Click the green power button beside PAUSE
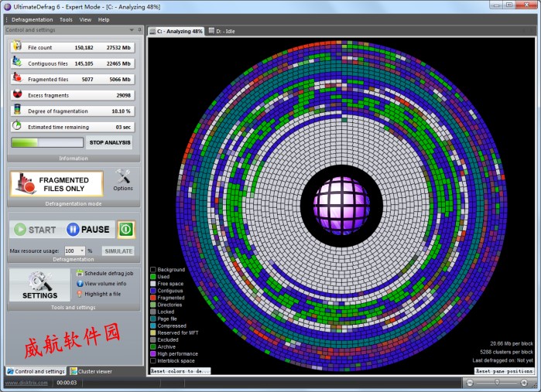Image resolution: width=541 pixels, height=392 pixels. point(126,229)
